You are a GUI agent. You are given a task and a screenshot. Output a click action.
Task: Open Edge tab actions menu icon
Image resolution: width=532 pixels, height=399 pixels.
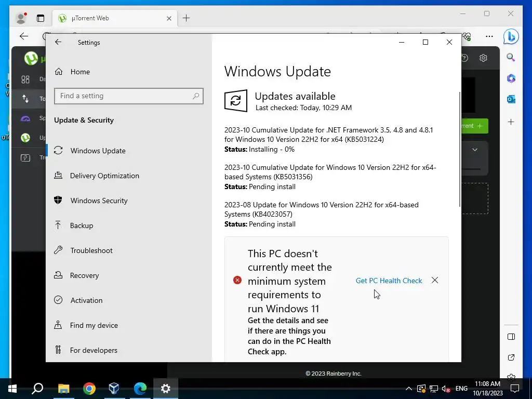(41, 18)
